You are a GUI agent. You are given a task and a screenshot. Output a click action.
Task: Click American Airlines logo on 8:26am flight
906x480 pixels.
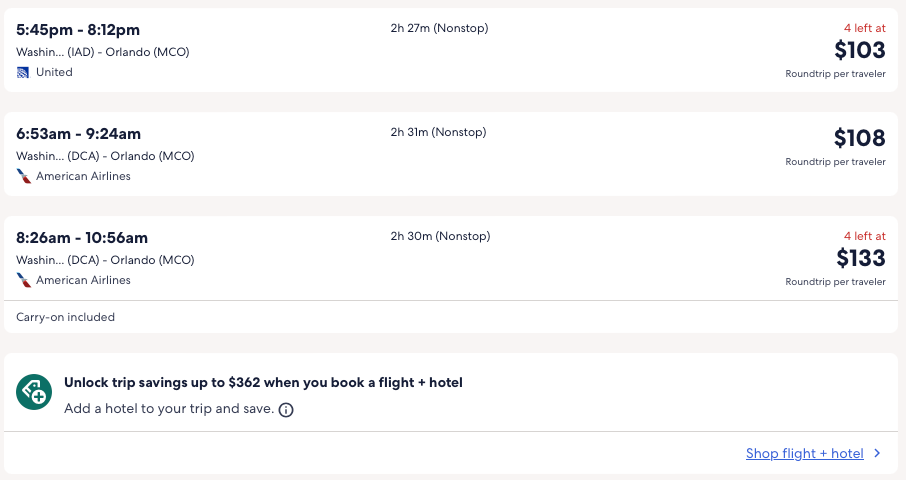click(23, 280)
